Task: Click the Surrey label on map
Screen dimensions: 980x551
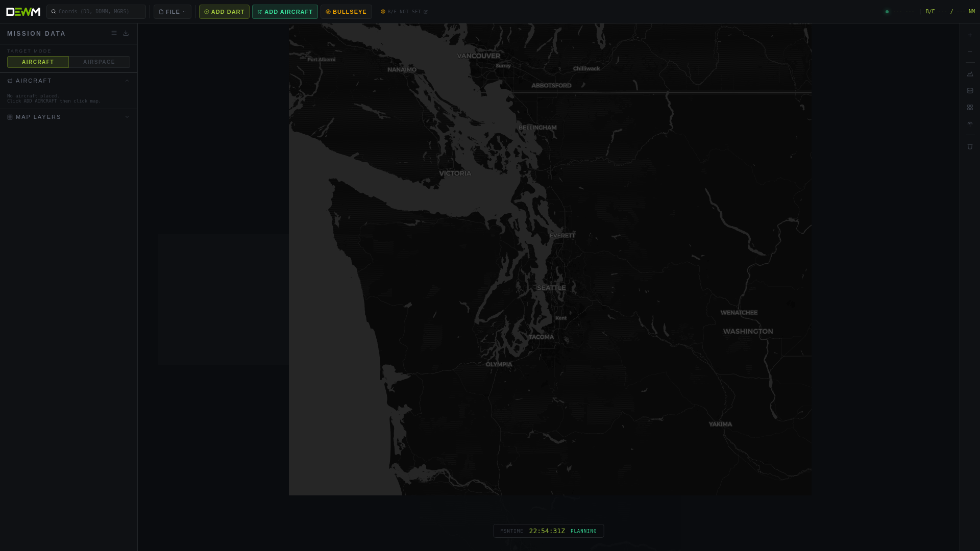Action: (x=503, y=66)
